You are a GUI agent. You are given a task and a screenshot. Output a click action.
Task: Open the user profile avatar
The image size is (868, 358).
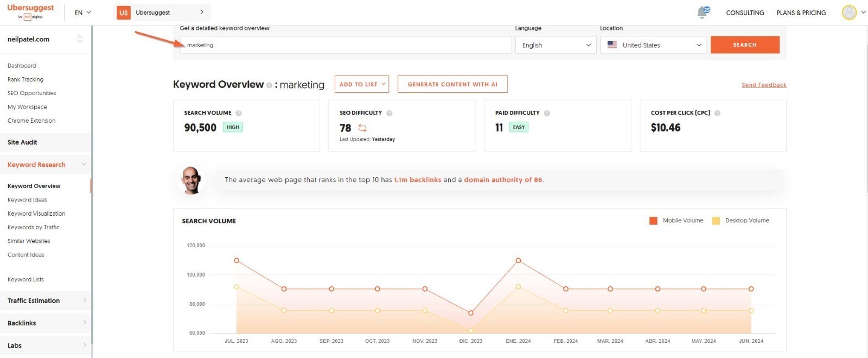(x=849, y=12)
